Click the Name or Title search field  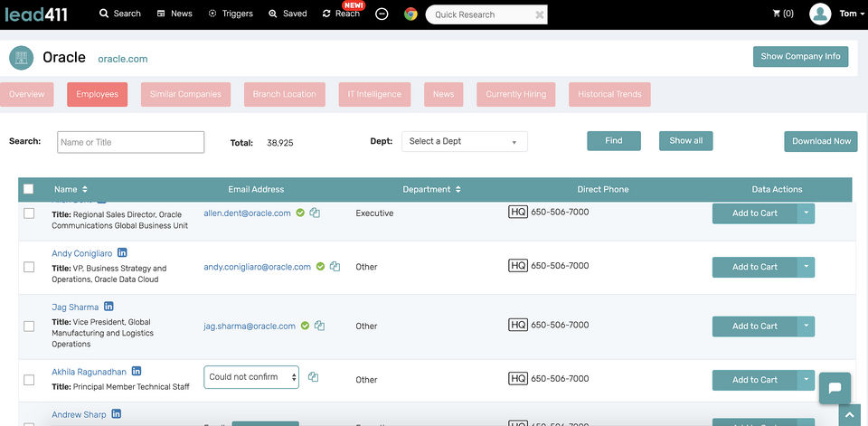(130, 142)
